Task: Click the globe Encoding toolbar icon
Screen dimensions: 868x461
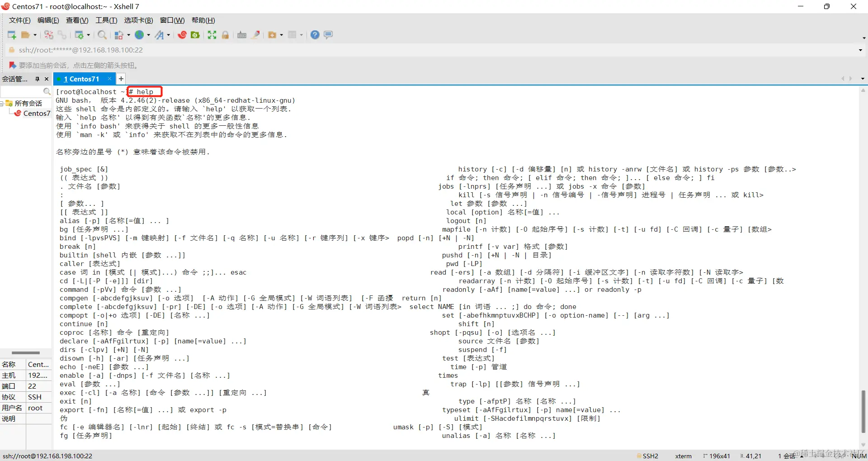Action: coord(139,35)
